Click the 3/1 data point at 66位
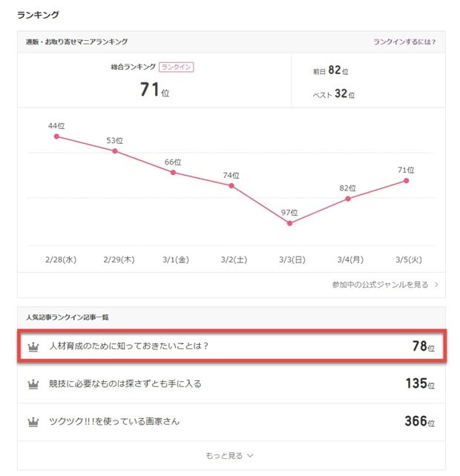This screenshot has width=460, height=476. 173,172
